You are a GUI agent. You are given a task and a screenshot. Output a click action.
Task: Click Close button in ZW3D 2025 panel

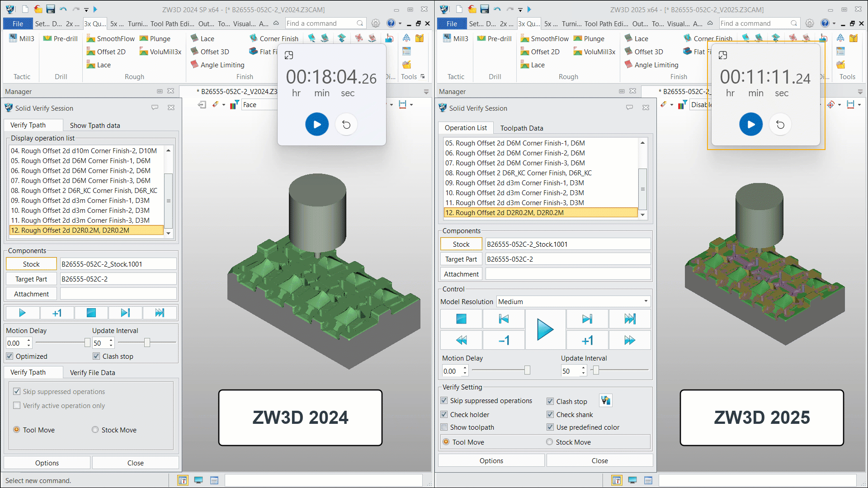click(x=600, y=460)
